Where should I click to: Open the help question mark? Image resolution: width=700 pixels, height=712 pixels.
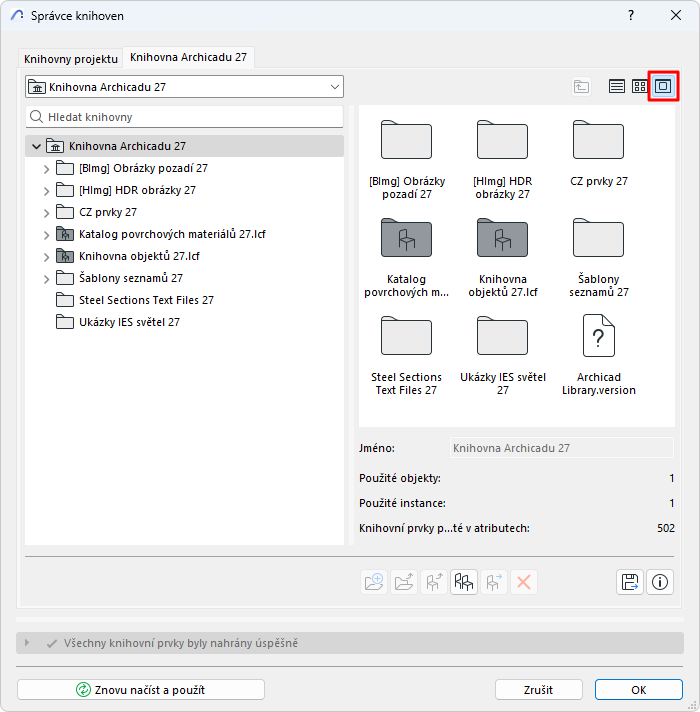pos(631,15)
